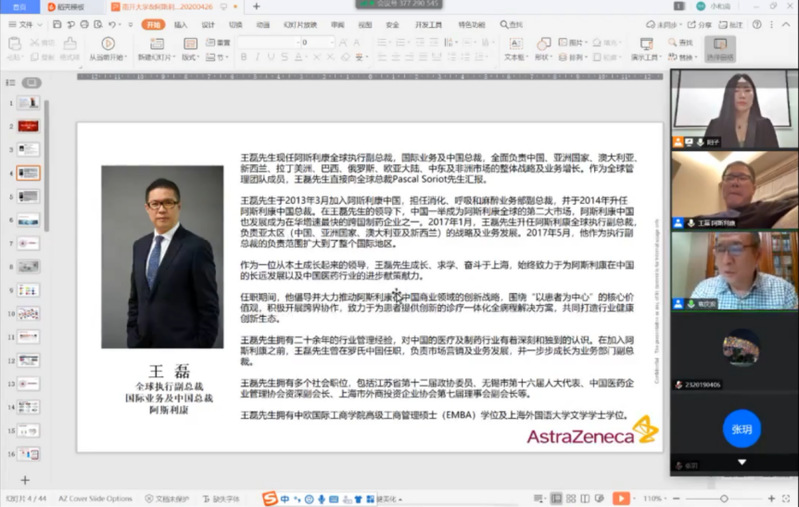Image resolution: width=799 pixels, height=507 pixels.
Task: Click the Bold B icon
Action: 244,57
